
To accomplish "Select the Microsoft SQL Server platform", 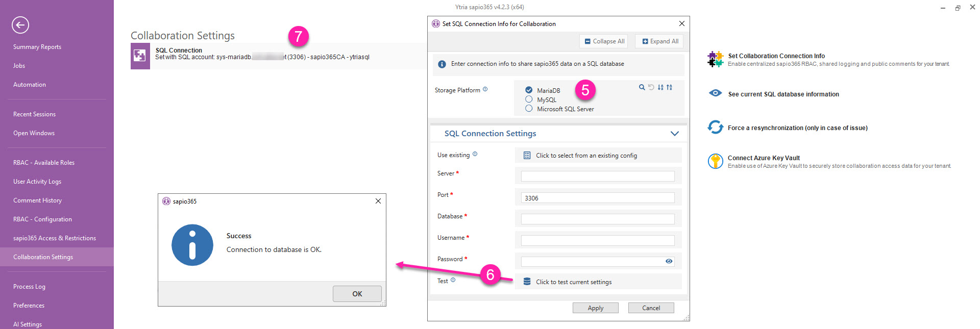I will click(529, 109).
